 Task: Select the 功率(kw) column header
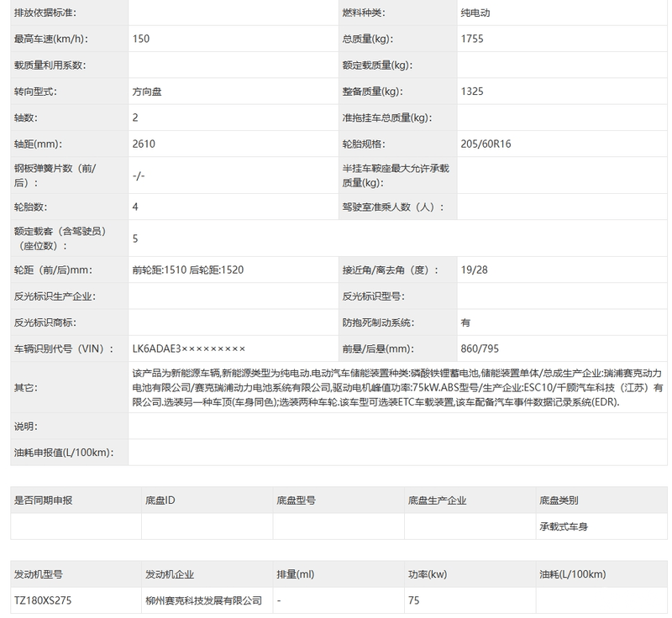click(428, 575)
